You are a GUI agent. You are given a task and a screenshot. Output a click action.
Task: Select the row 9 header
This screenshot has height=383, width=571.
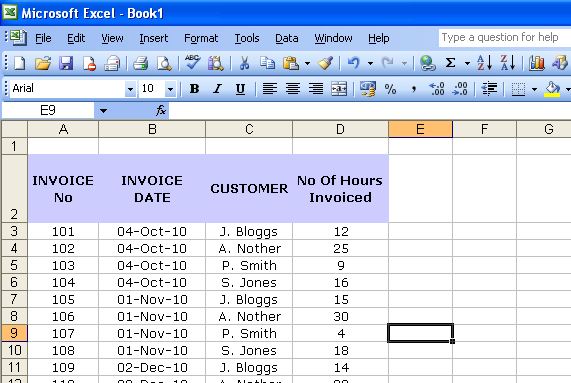14,333
